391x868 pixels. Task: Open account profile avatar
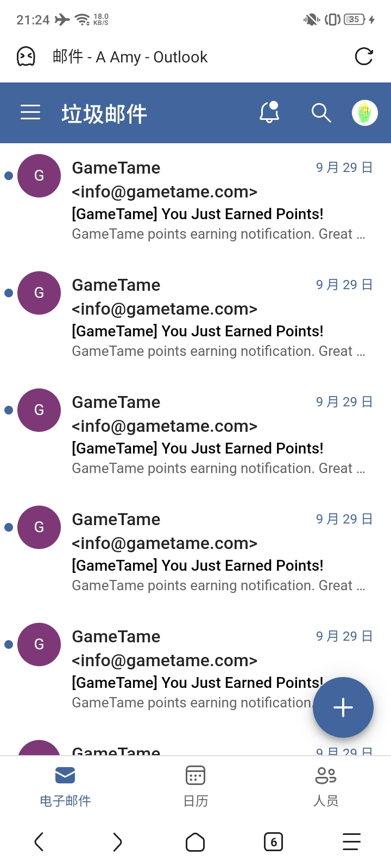(x=365, y=113)
